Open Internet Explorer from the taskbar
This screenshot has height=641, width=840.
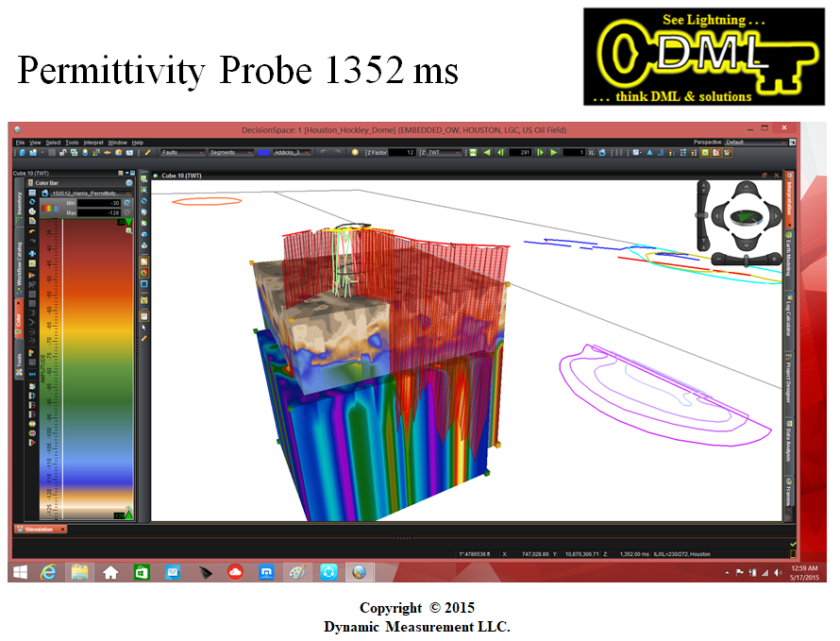(49, 572)
